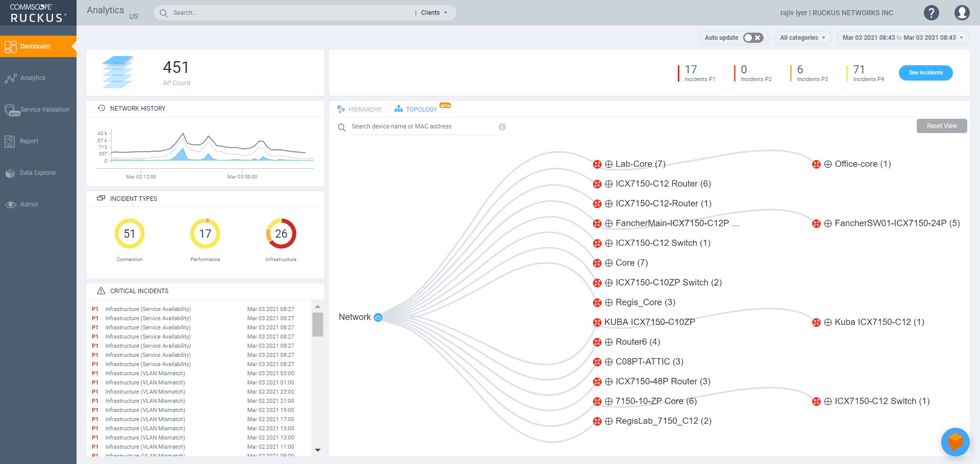The height and width of the screenshot is (464, 980).
Task: Click the 0 Incidents P2 counter
Action: 753,73
